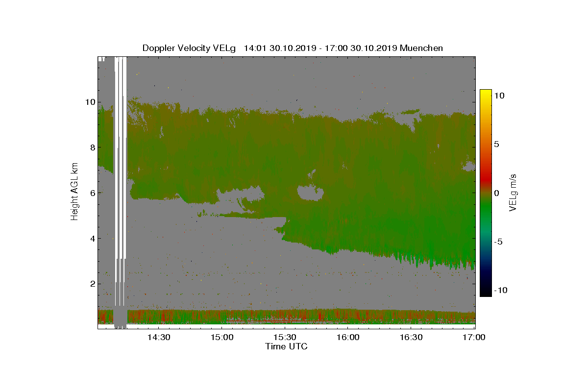Click the 'Muenchen' location in the title
This screenshot has height=392, width=588.
coord(421,48)
